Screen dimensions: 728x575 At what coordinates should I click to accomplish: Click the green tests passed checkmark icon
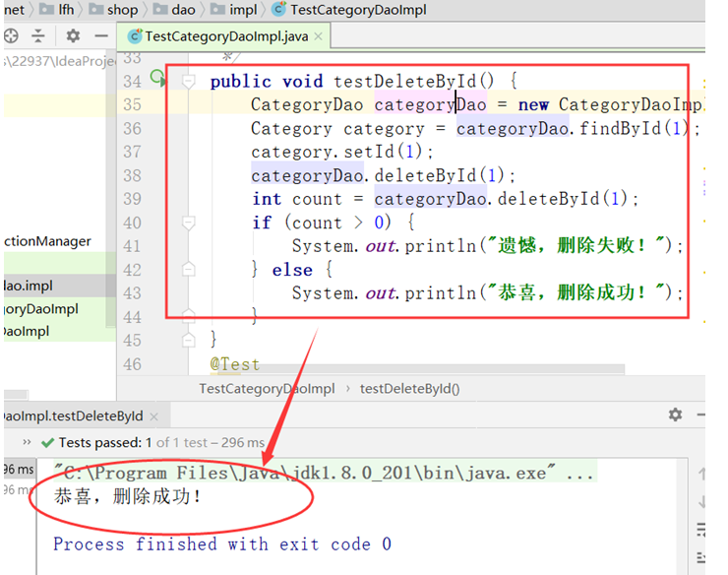pyautogui.click(x=47, y=442)
